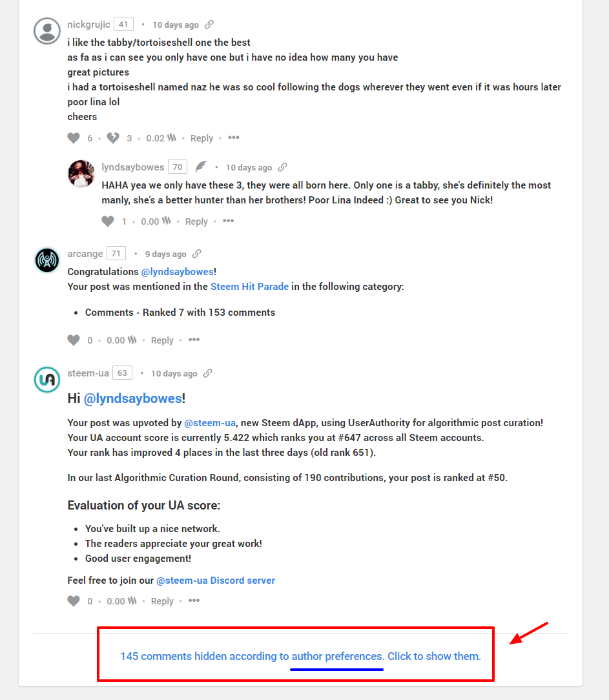Screen dimensions: 609x700
Task: Reply to the steem-ua comment
Action: coord(162,601)
